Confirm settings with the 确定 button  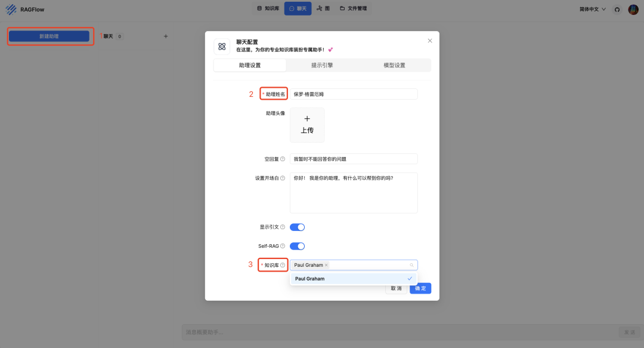pos(420,288)
